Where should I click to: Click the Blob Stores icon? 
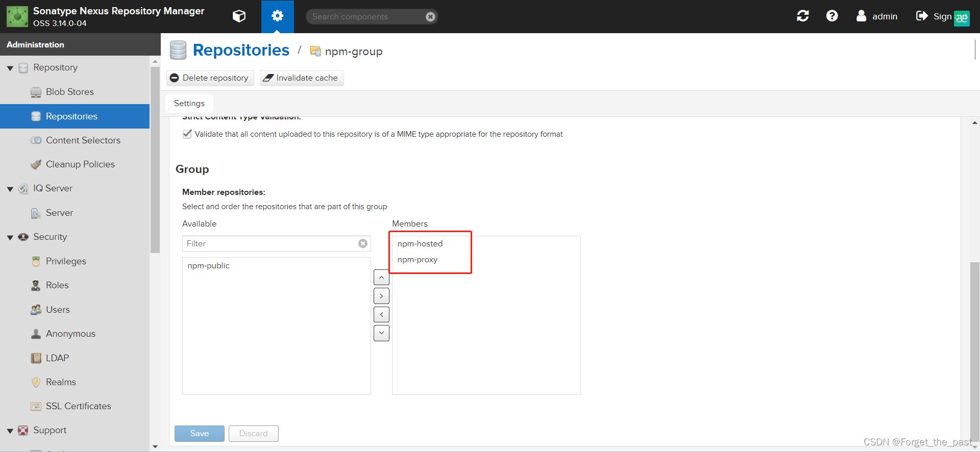(x=36, y=92)
